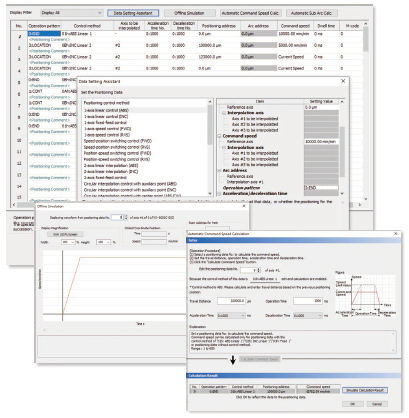Click the Calculate Command Speed button

[260, 359]
